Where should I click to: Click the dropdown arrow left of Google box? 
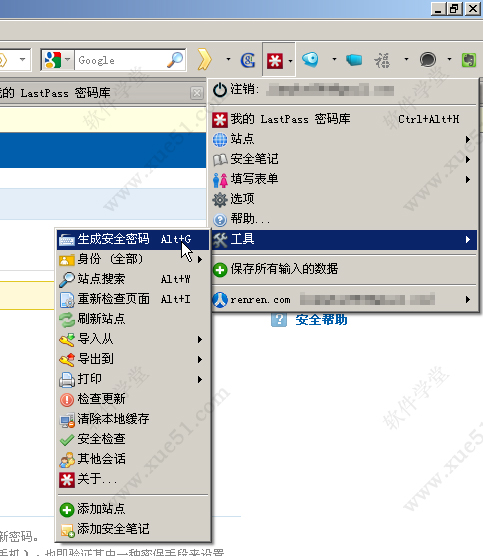click(x=23, y=59)
